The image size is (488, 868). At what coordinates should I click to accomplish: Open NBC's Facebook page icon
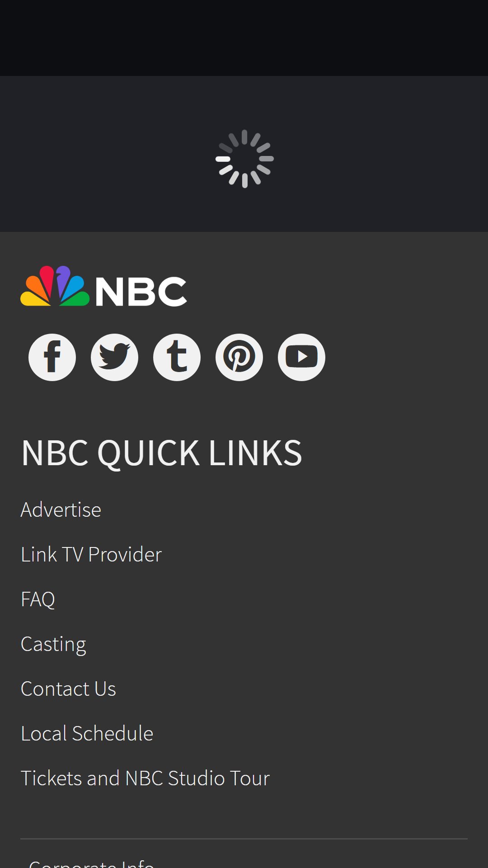point(52,357)
